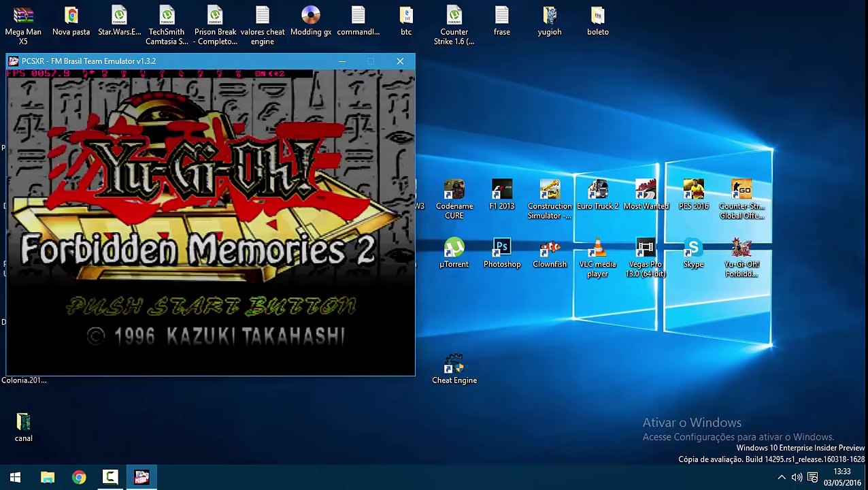Open Google Chrome from the taskbar

click(x=79, y=478)
